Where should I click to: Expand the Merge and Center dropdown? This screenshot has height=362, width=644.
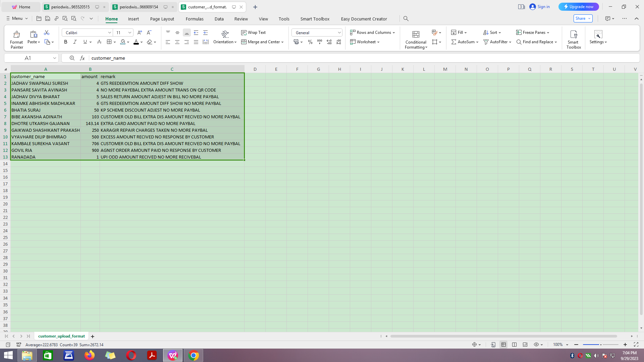click(x=282, y=42)
